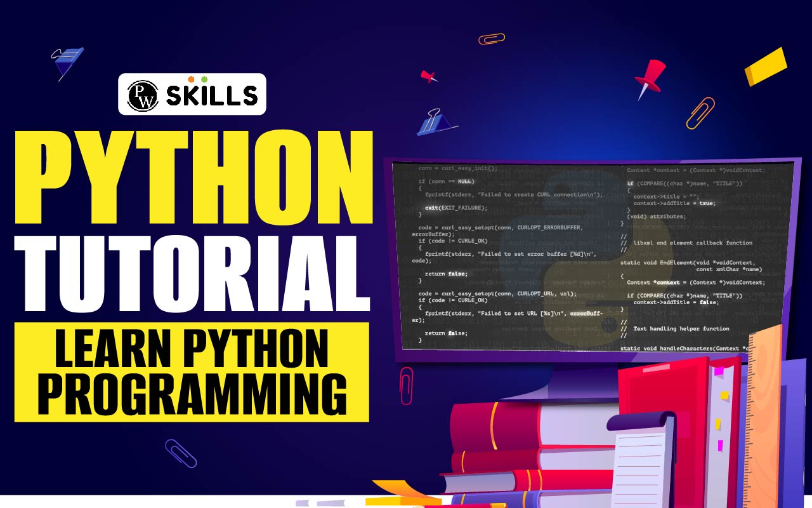Expand the EndElement callback function section
The image size is (812, 508).
[x=686, y=262]
